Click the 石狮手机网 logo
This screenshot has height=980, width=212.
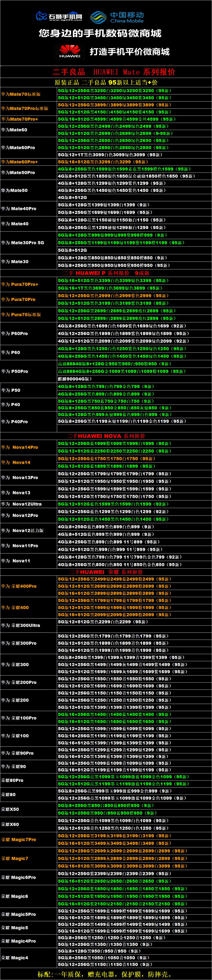(x=59, y=16)
